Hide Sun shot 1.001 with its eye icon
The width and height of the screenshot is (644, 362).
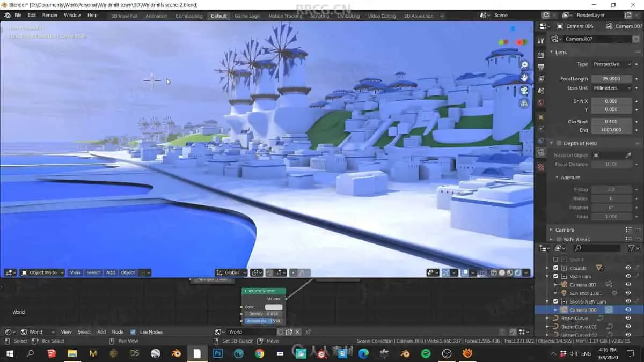click(x=628, y=293)
